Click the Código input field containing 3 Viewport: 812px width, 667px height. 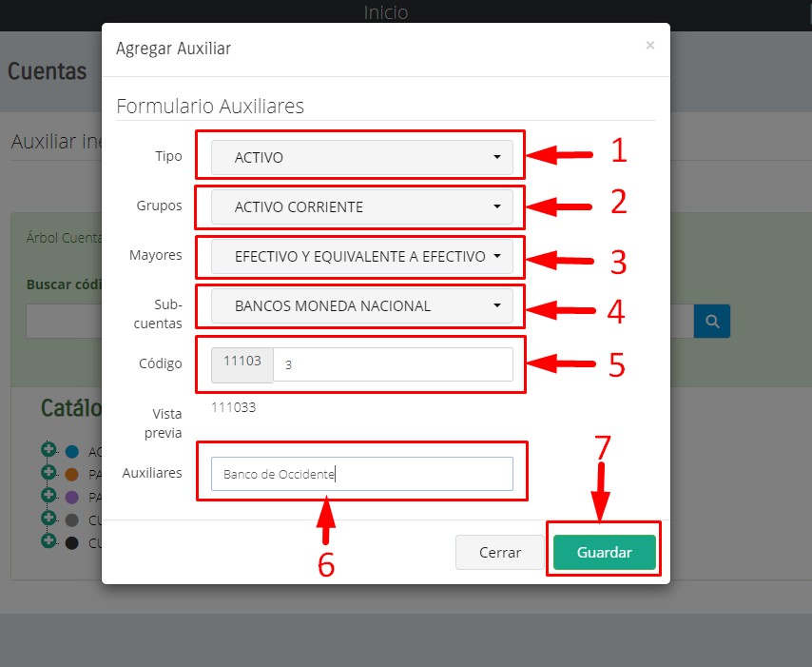coord(393,364)
